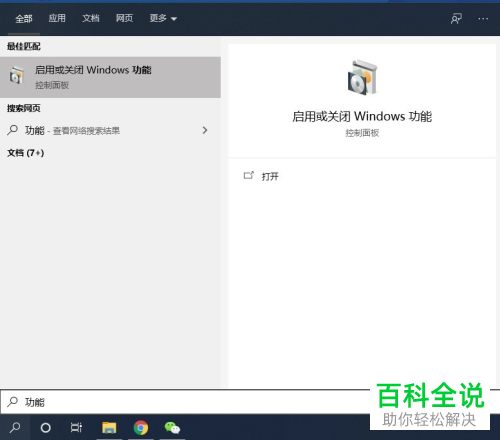
Task: Open Cortana circle on taskbar
Action: 45,427
